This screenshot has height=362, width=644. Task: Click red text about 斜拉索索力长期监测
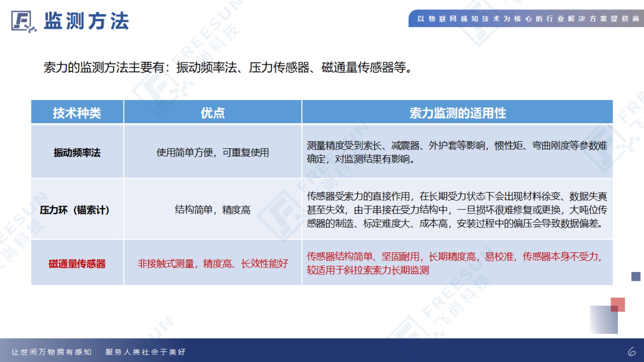[x=368, y=270]
